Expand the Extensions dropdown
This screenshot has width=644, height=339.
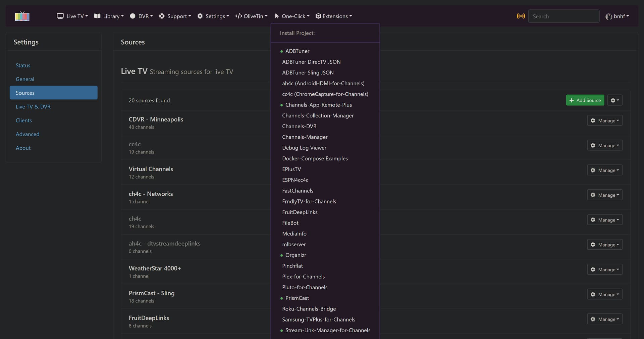pos(334,16)
